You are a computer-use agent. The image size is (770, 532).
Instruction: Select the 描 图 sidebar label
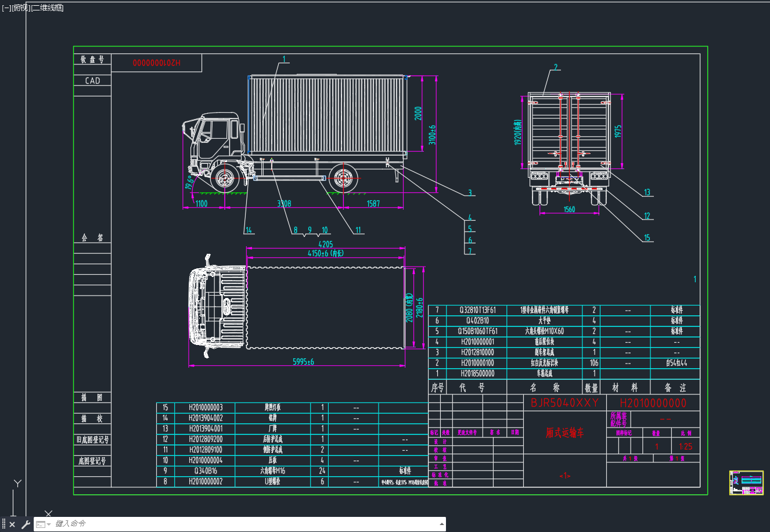click(x=92, y=397)
